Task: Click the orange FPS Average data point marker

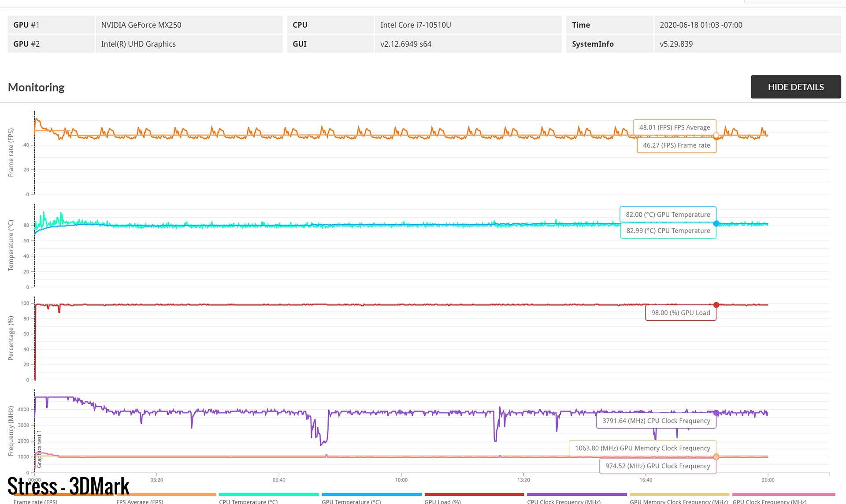Action: pos(716,136)
